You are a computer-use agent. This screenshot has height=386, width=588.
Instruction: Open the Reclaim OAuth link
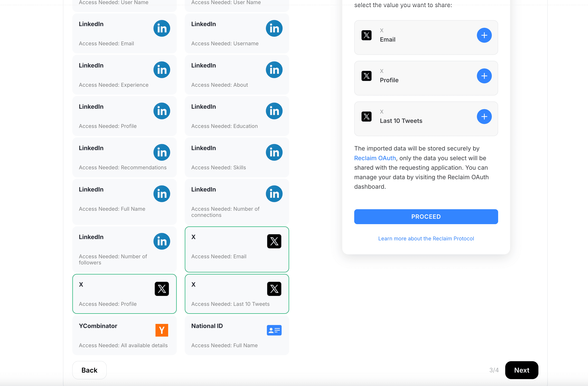click(x=375, y=158)
